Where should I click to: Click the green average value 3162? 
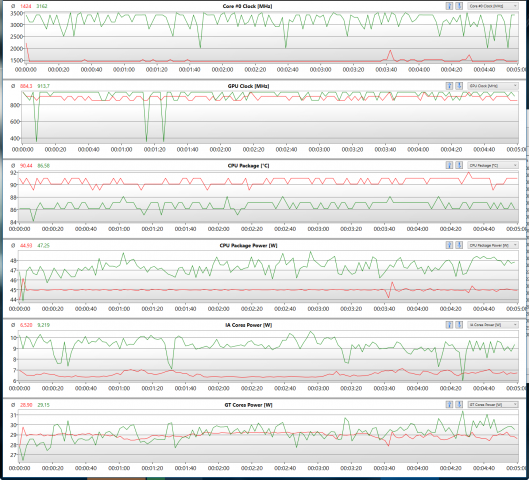point(42,6)
